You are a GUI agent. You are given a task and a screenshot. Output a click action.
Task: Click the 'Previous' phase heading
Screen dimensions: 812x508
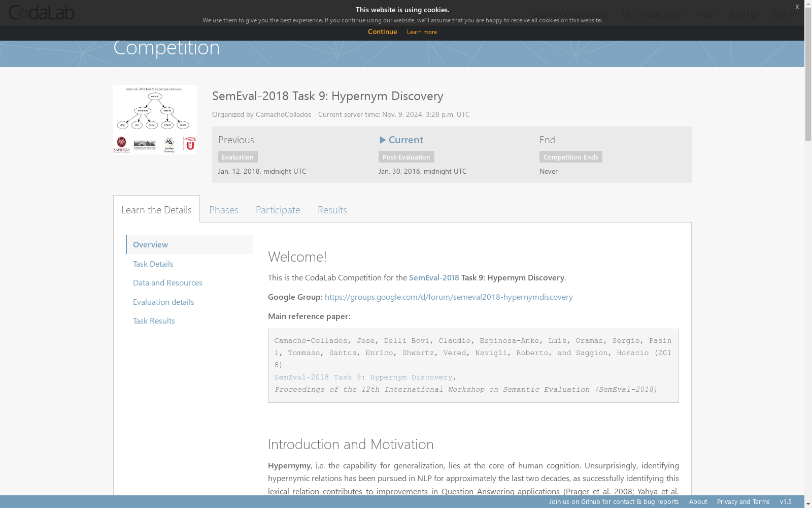(236, 140)
